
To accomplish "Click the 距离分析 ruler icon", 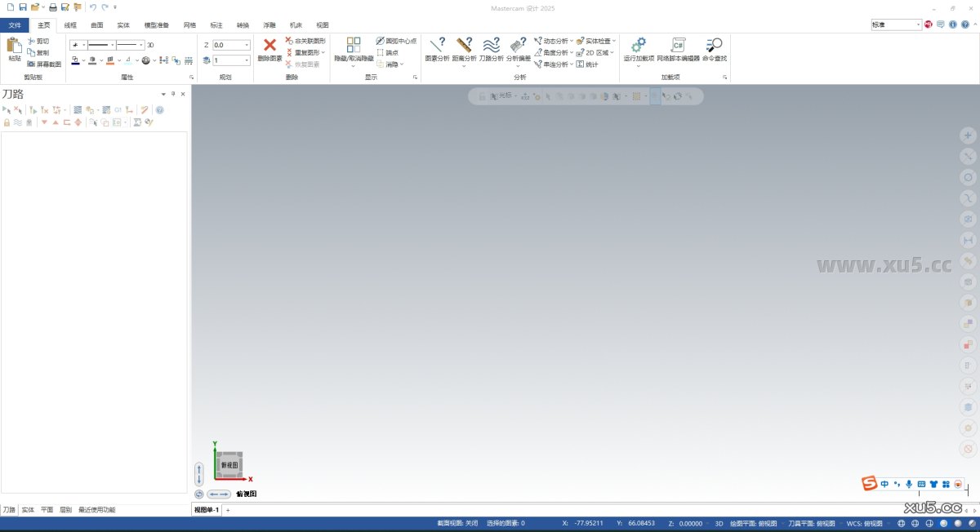I will [464, 46].
